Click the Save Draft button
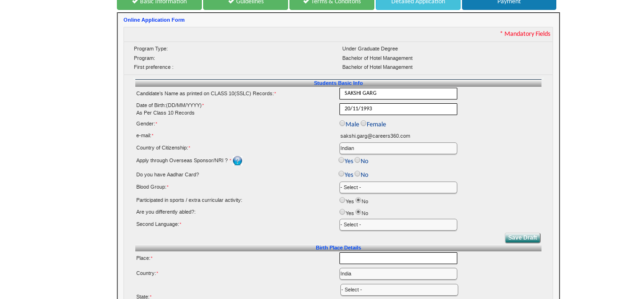The width and height of the screenshot is (644, 299). [x=522, y=238]
